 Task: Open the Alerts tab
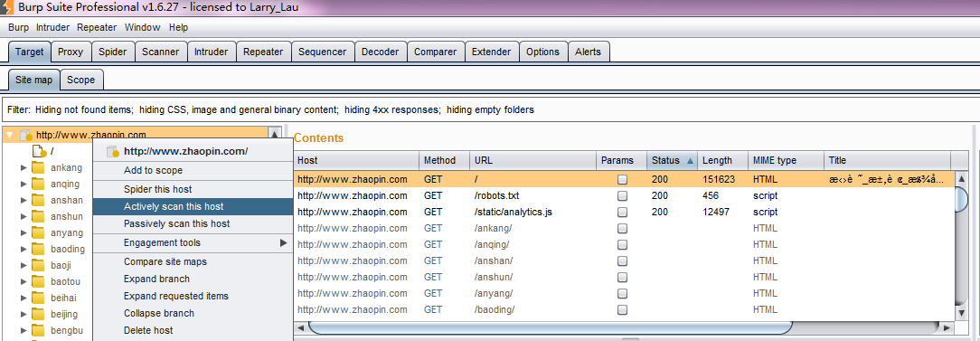[589, 52]
